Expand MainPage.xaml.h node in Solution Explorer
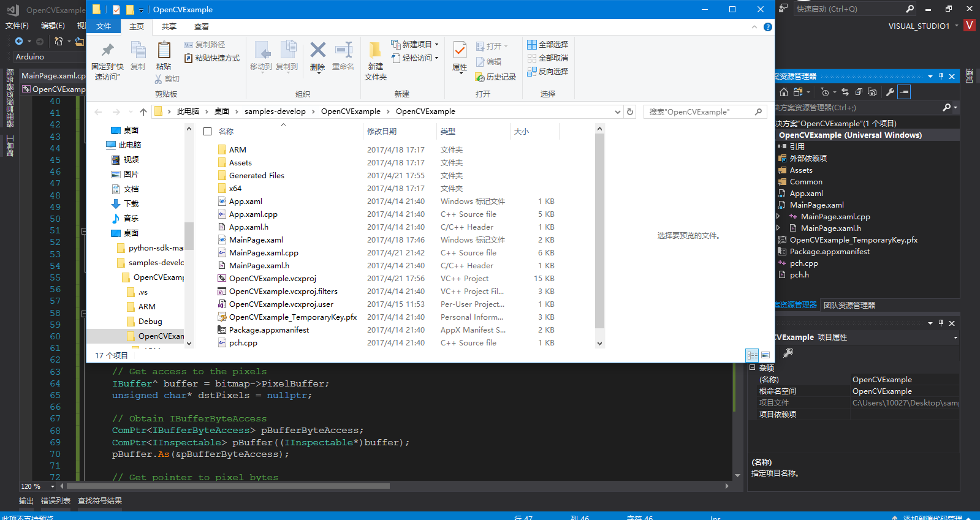This screenshot has width=980, height=520. [x=778, y=228]
